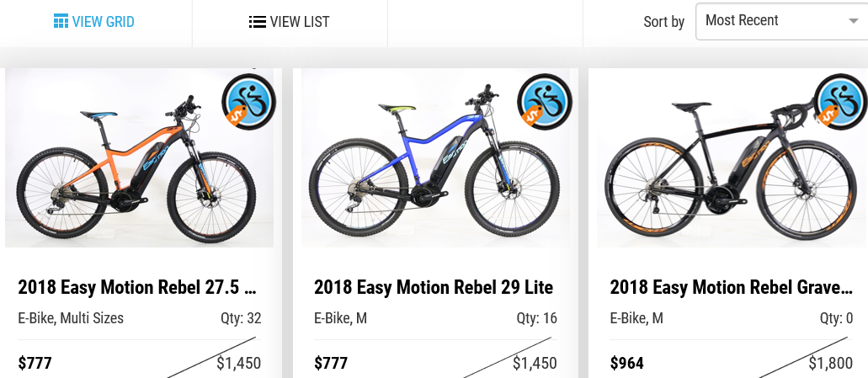The width and height of the screenshot is (868, 378).
Task: Open the orange Rebel 27.5 bike photo
Action: coord(140,157)
